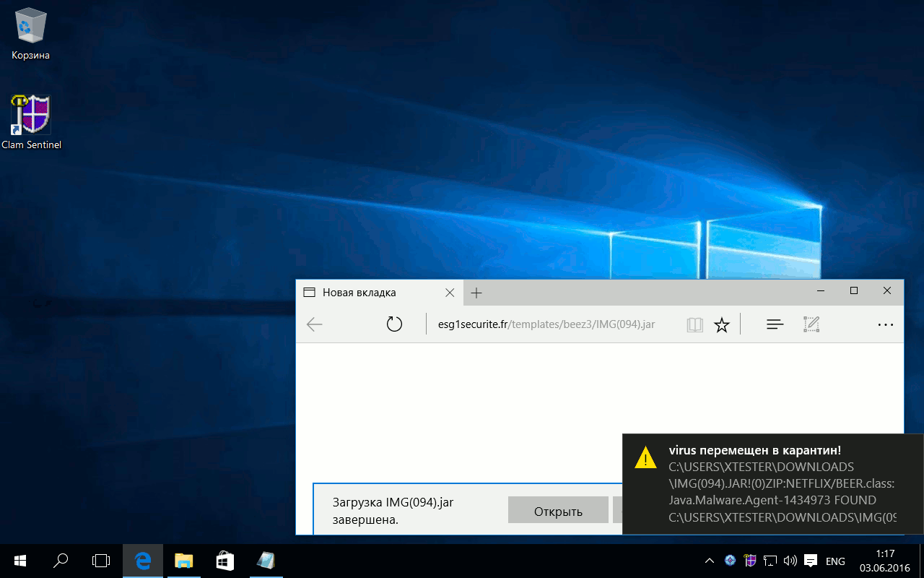Open File Explorer from the taskbar
Image resolution: width=924 pixels, height=578 pixels.
point(184,561)
